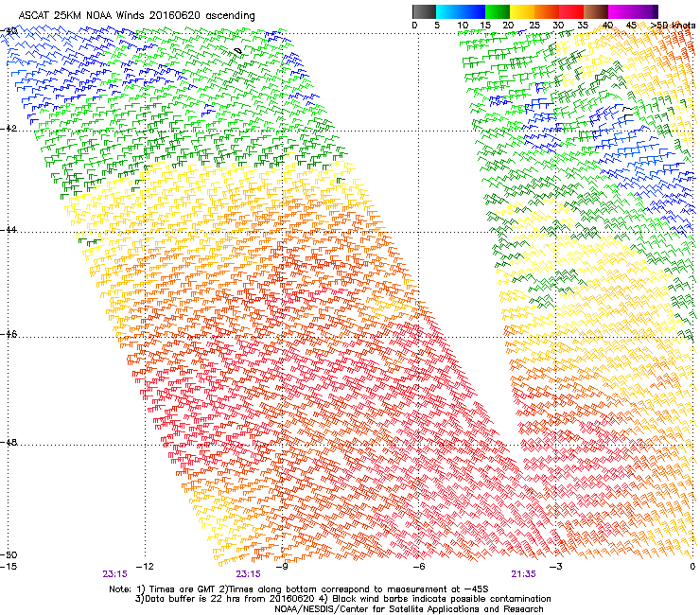Click the title 'ASCAT 25KM NOAA Winds 20160620 ascending'
Viewport: 700px width, 615px height.
(x=136, y=16)
